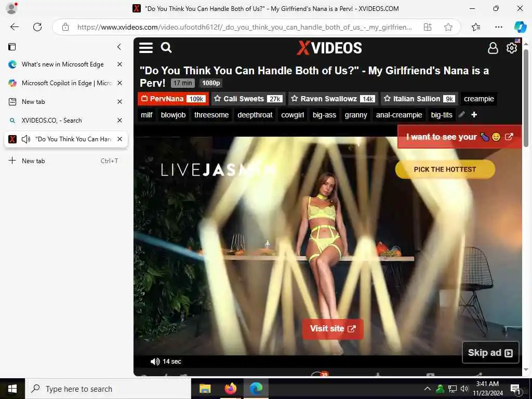Mute the active tab via its speaker icon
The width and height of the screenshot is (532, 399).
tap(26, 139)
